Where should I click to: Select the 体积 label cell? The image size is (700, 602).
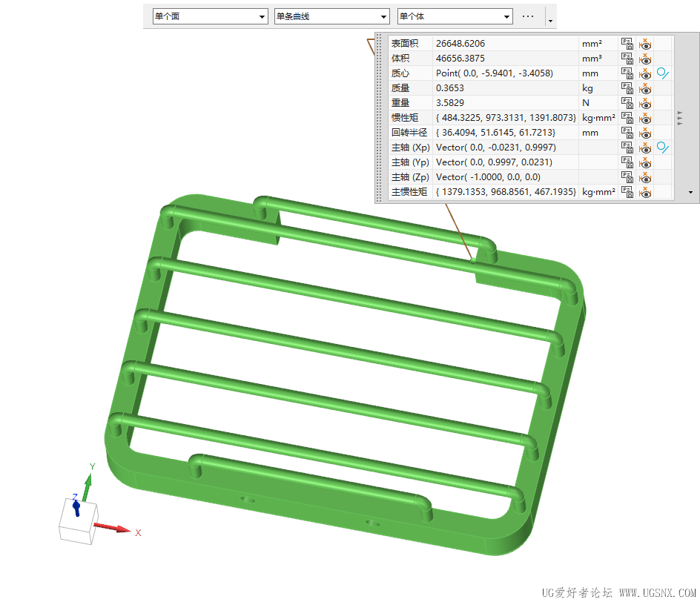(410, 58)
